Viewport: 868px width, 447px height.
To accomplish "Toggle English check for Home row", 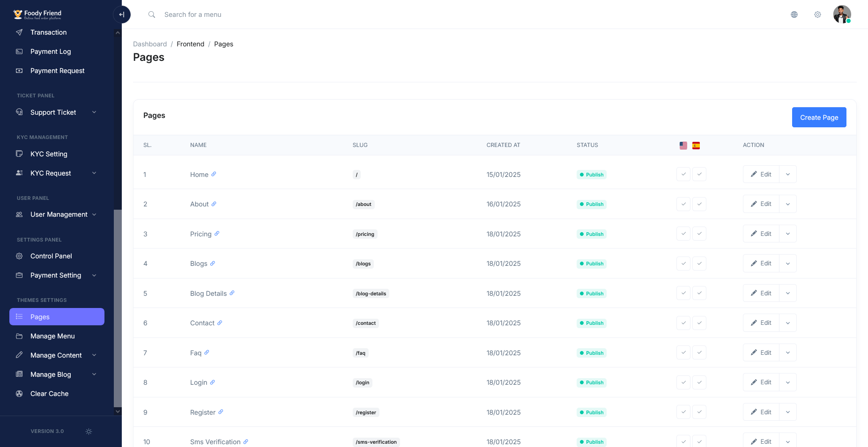I will [683, 174].
